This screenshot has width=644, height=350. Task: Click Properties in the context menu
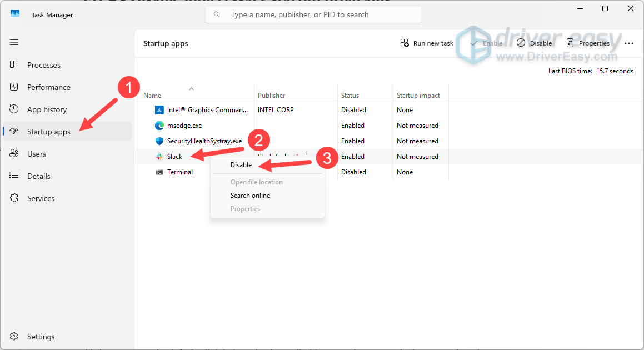click(245, 209)
